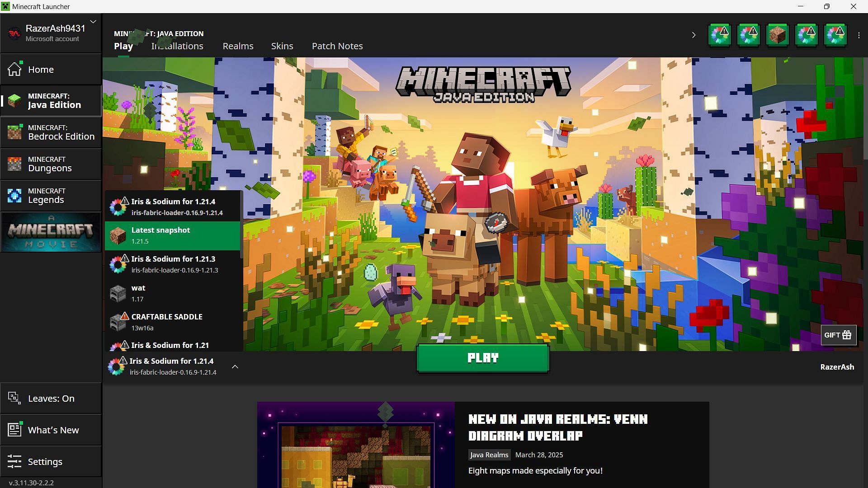Switch to the Installations tab

click(177, 46)
